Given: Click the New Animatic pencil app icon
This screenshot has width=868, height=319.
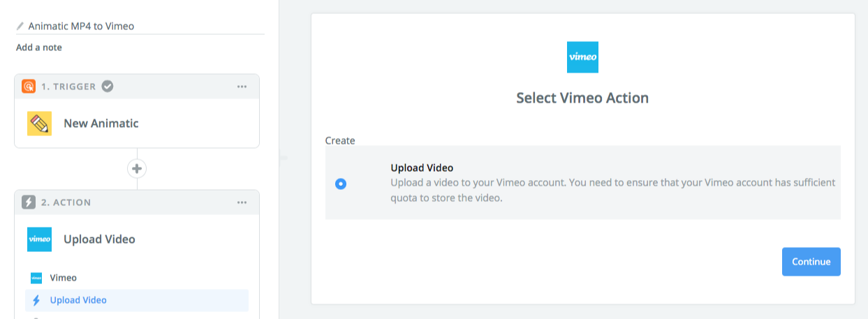Looking at the screenshot, I should tap(39, 124).
